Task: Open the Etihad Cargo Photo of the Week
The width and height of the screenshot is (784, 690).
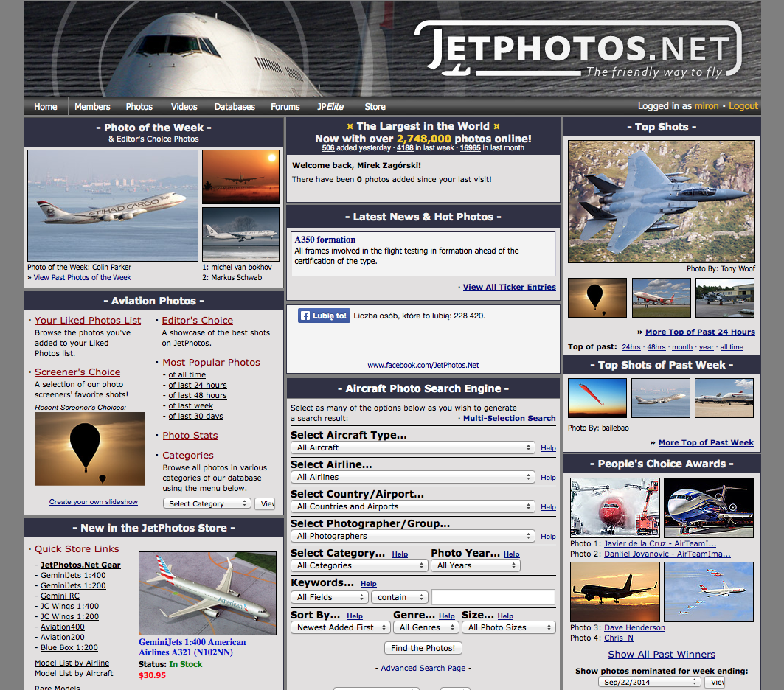Action: tap(113, 206)
